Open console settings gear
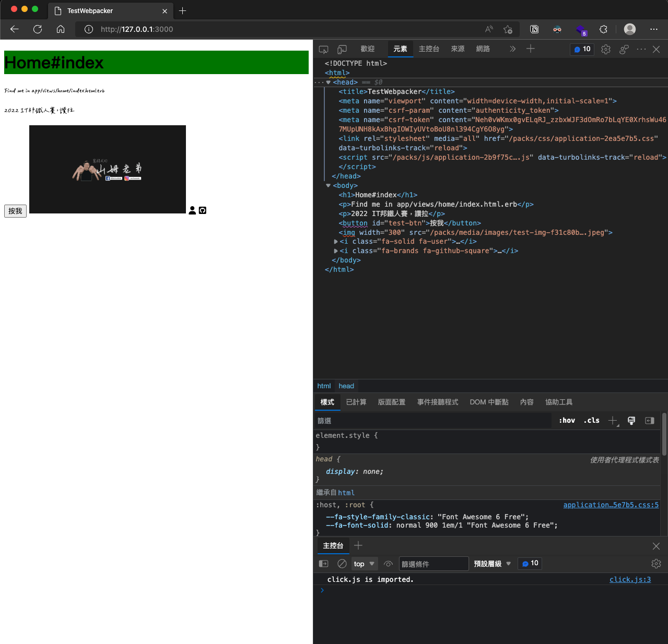The image size is (668, 644). pos(657,564)
